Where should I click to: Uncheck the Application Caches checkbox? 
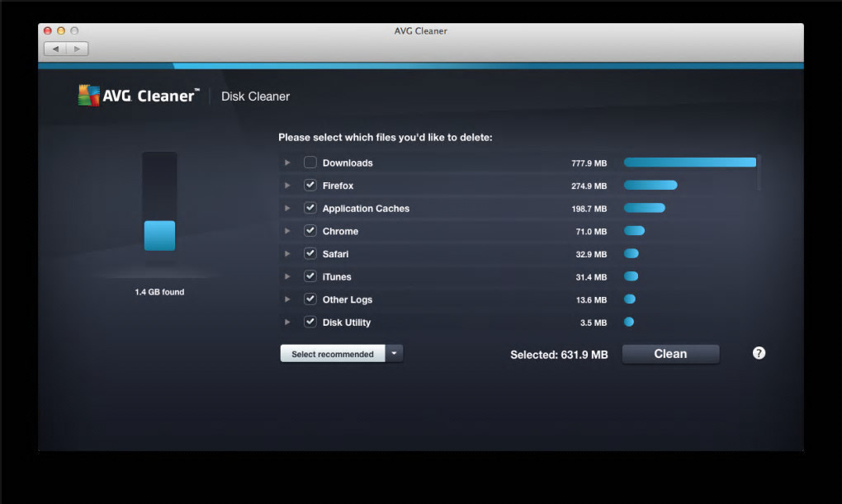[310, 208]
